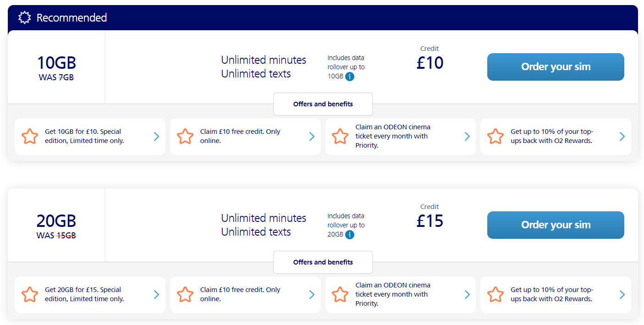Screen dimensions: 644x325
Task: Open first plan's ODEON cinema ticket offer text
Action: tap(392, 136)
